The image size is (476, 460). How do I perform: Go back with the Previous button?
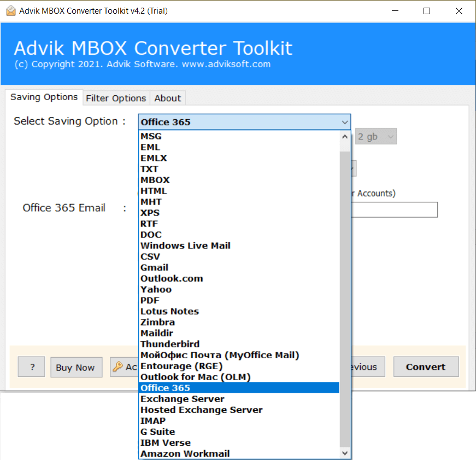368,366
